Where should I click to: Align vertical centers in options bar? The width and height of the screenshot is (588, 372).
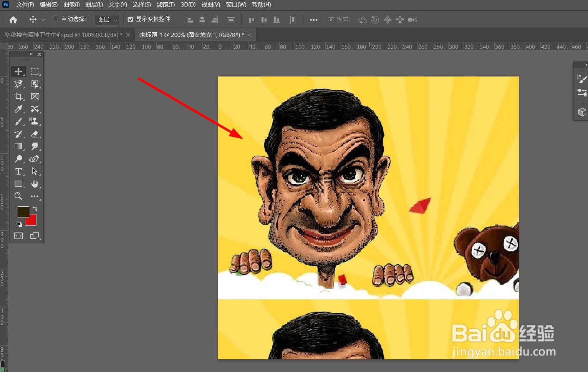pyautogui.click(x=264, y=20)
